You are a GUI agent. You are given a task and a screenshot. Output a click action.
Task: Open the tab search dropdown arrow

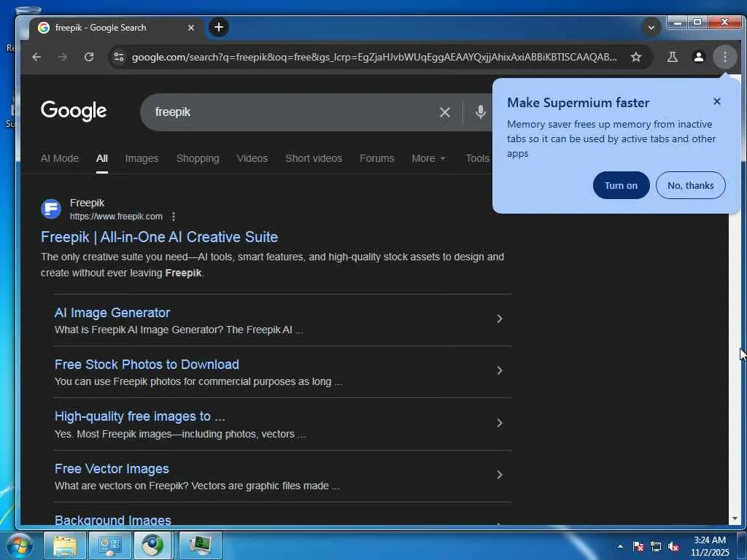pyautogui.click(x=651, y=28)
